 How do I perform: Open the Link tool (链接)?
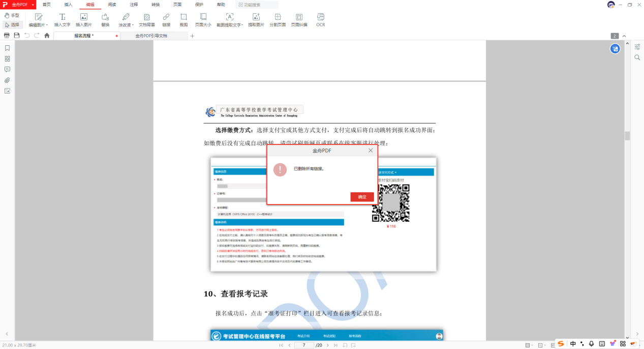[x=166, y=20]
